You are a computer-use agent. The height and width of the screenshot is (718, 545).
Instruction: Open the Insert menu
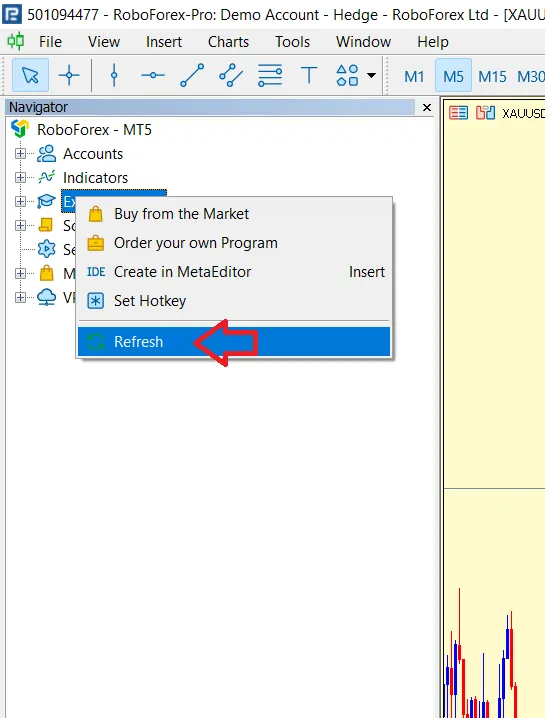(164, 42)
